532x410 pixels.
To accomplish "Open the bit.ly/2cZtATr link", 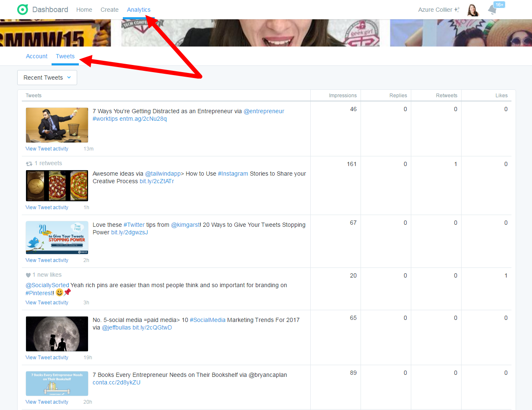I will click(157, 181).
